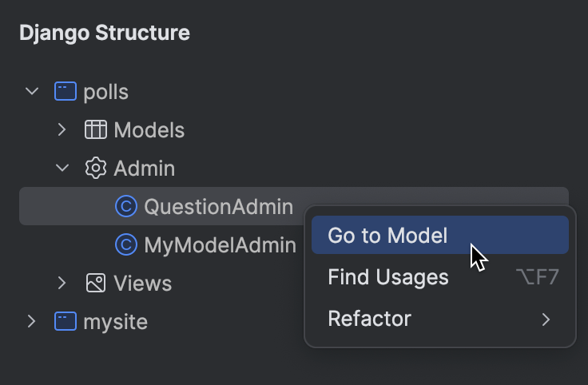Click the Refactor submenu arrow

pyautogui.click(x=546, y=320)
